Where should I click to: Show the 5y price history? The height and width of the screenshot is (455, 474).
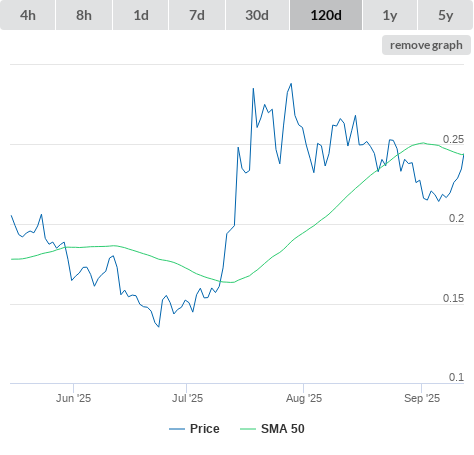(x=446, y=15)
